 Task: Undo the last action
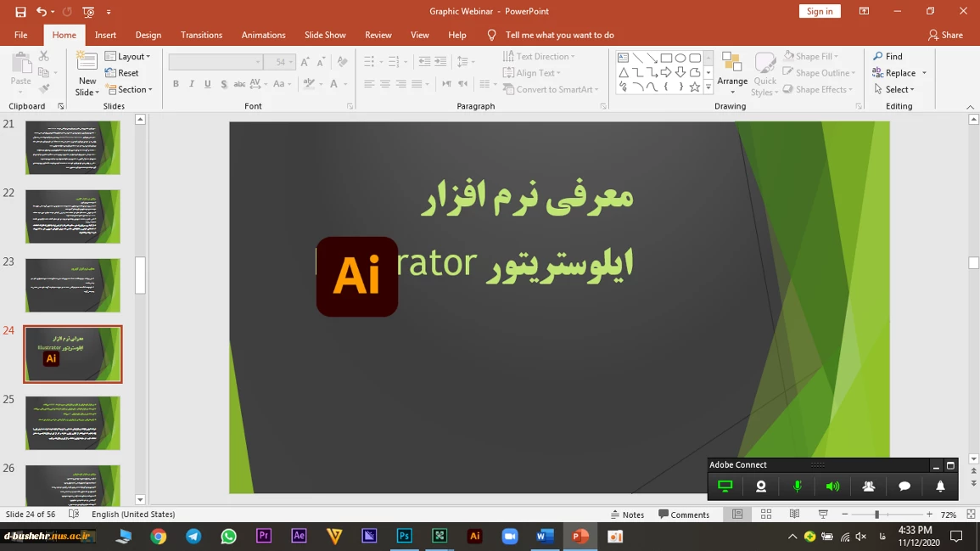click(x=42, y=11)
